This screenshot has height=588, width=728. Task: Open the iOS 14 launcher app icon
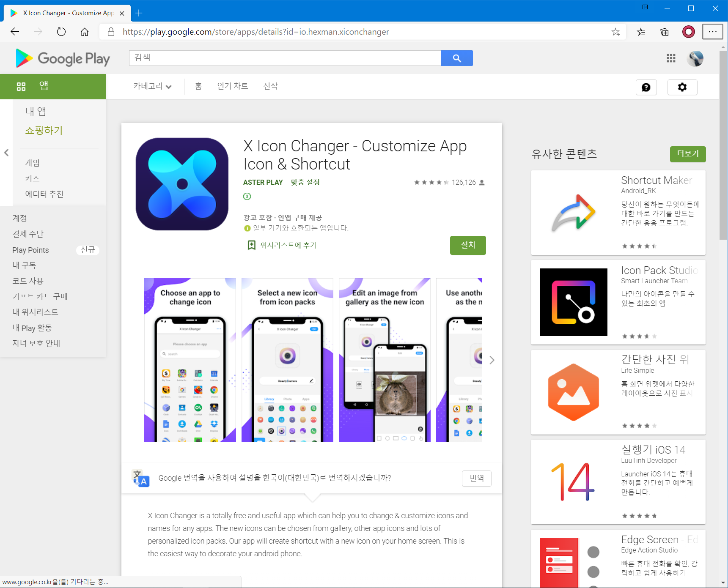(x=574, y=482)
